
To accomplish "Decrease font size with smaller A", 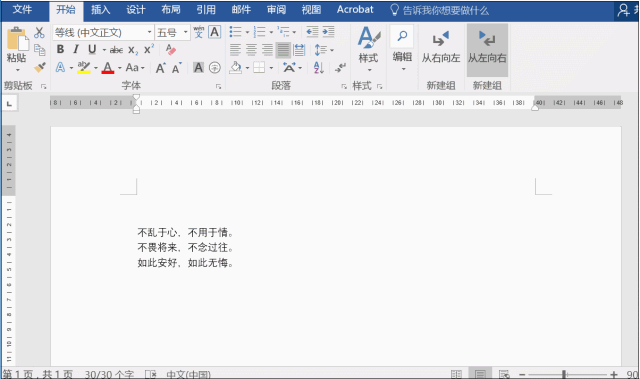I will pos(176,68).
